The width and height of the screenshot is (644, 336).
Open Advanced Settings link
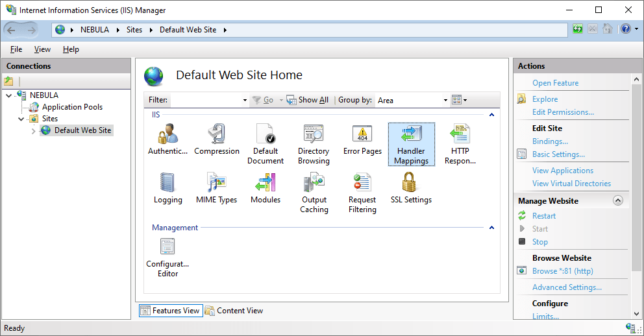click(x=567, y=287)
